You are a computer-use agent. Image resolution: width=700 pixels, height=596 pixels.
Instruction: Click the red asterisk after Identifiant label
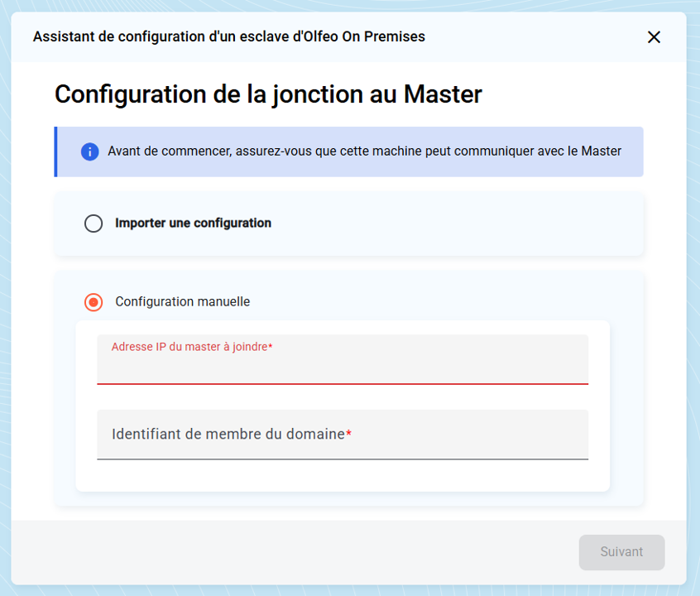click(348, 435)
